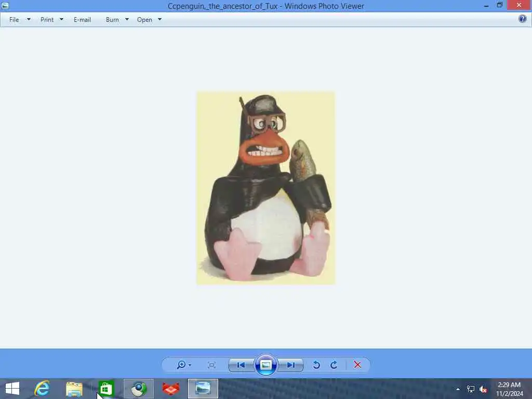532x399 pixels.
Task: Minimize the Photo Viewer window
Action: [486, 5]
